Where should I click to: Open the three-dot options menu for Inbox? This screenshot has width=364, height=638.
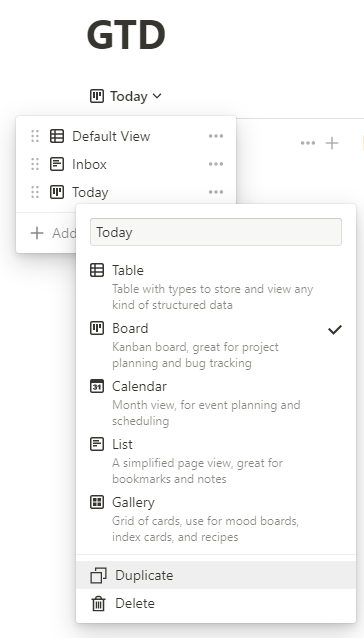point(216,164)
